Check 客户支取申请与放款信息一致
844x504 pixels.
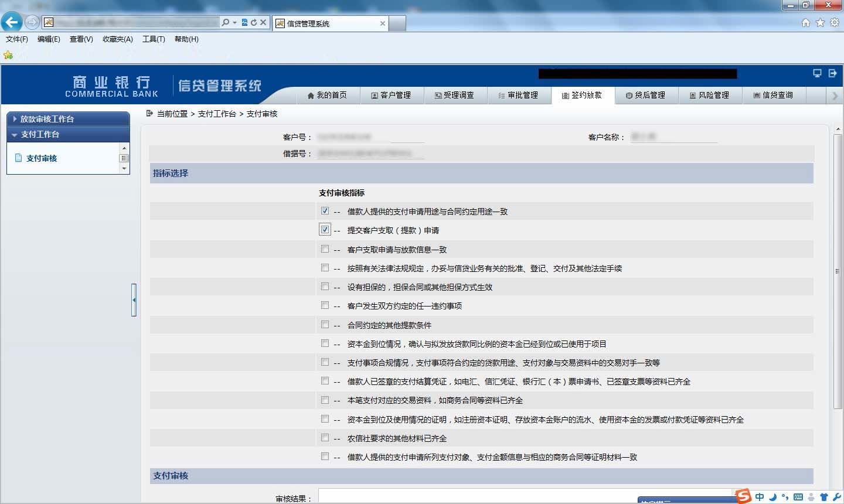pos(325,248)
